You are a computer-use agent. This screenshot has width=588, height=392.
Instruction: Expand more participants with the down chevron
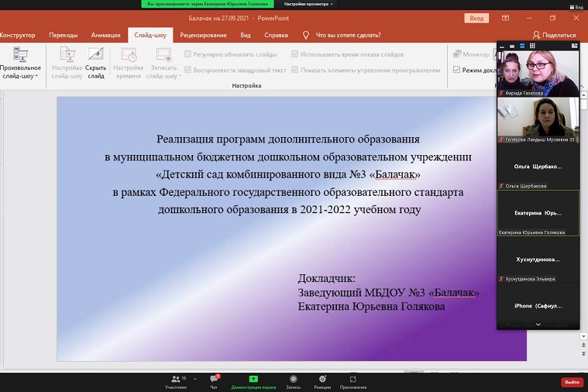coord(538,325)
